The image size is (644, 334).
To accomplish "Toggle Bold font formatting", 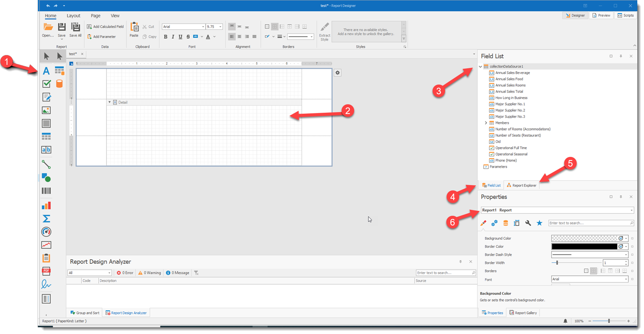I will [x=166, y=37].
